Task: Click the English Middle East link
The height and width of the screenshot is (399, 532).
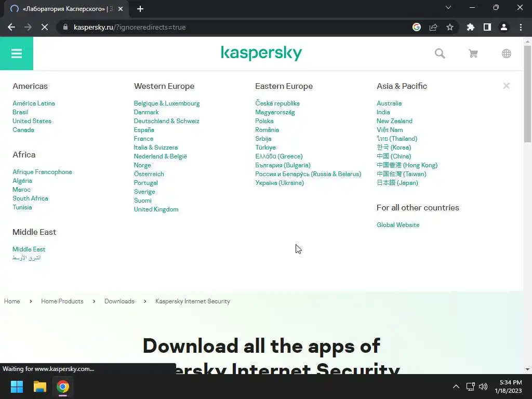Action: 29,249
